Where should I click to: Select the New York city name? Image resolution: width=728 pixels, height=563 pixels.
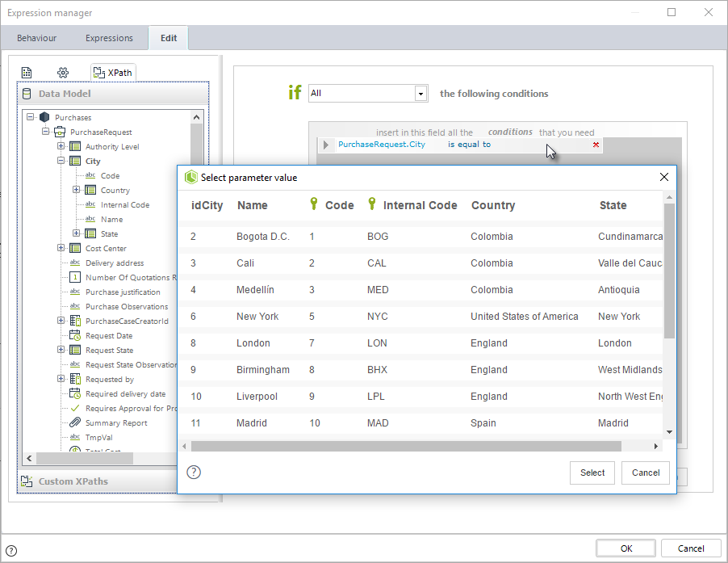point(257,317)
